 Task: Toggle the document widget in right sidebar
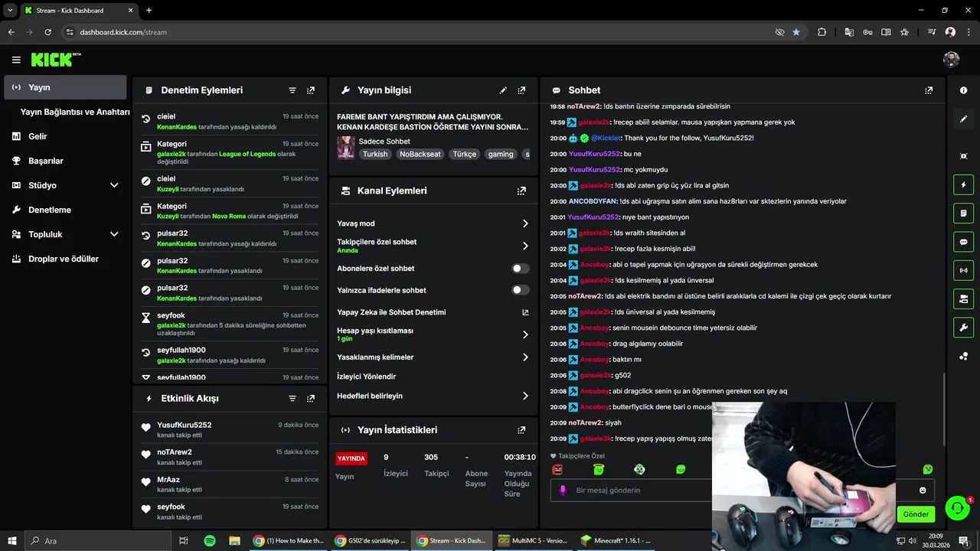click(963, 213)
